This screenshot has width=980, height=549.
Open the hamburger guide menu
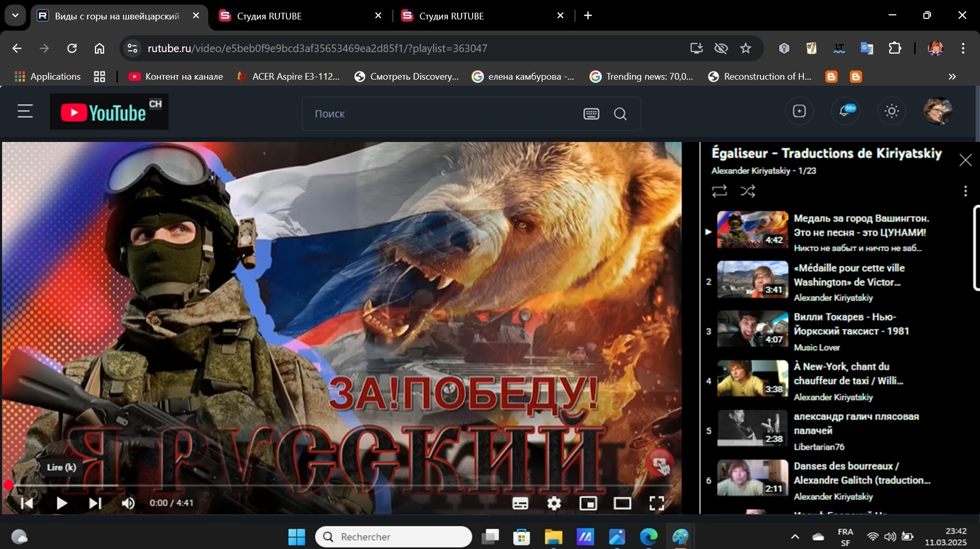pyautogui.click(x=25, y=111)
